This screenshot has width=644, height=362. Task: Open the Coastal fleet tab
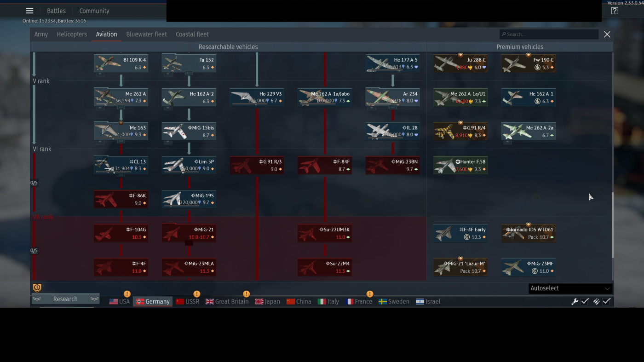point(192,34)
